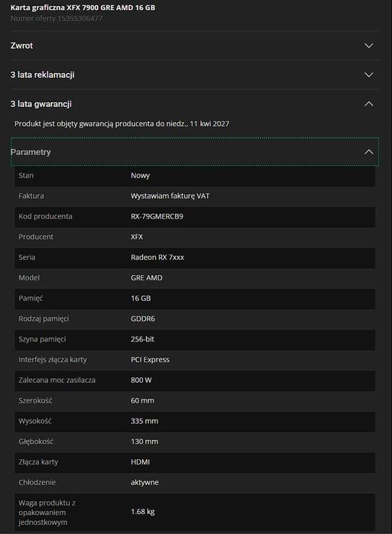Image resolution: width=392 pixels, height=534 pixels.
Task: Expand the 3 lata reklamacji chevron
Action: point(369,75)
